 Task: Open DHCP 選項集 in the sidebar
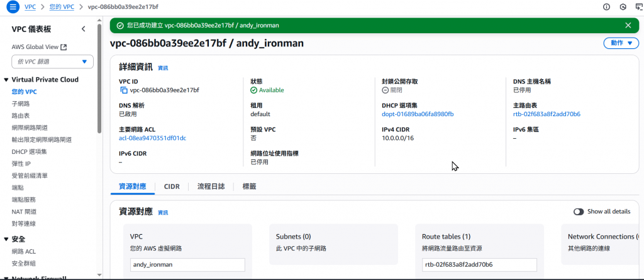pos(29,152)
